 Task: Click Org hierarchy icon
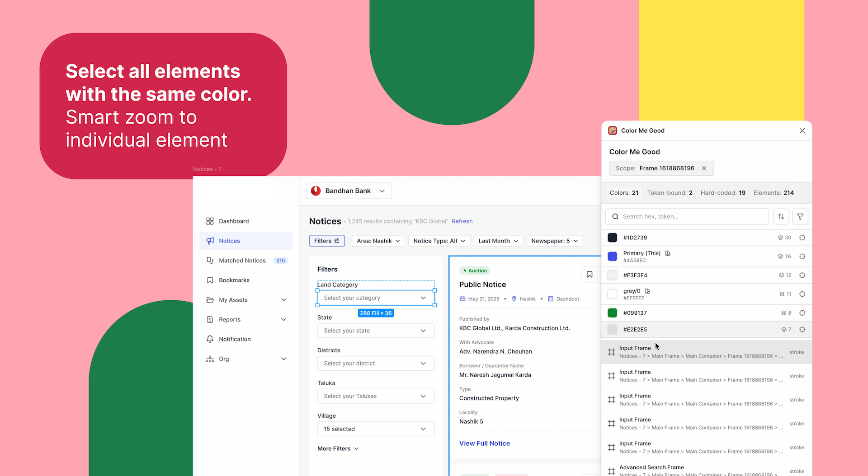[210, 359]
